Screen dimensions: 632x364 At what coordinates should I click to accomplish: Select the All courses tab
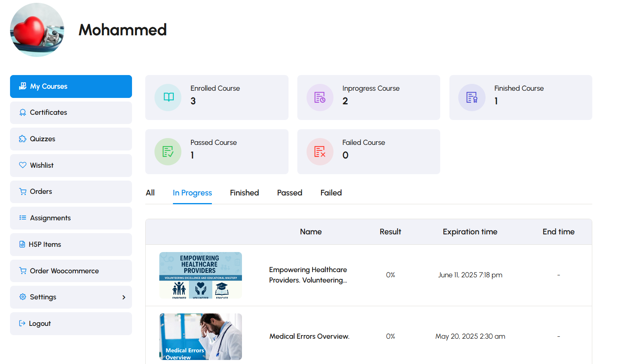150,193
